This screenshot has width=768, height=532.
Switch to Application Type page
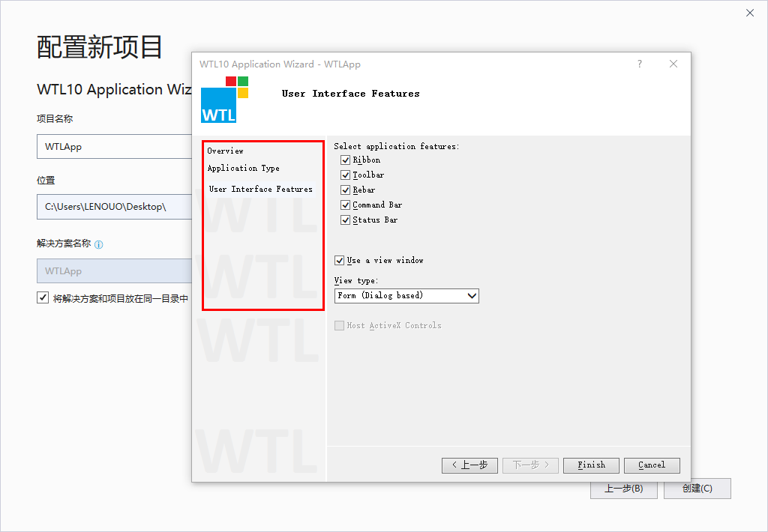[x=244, y=169]
